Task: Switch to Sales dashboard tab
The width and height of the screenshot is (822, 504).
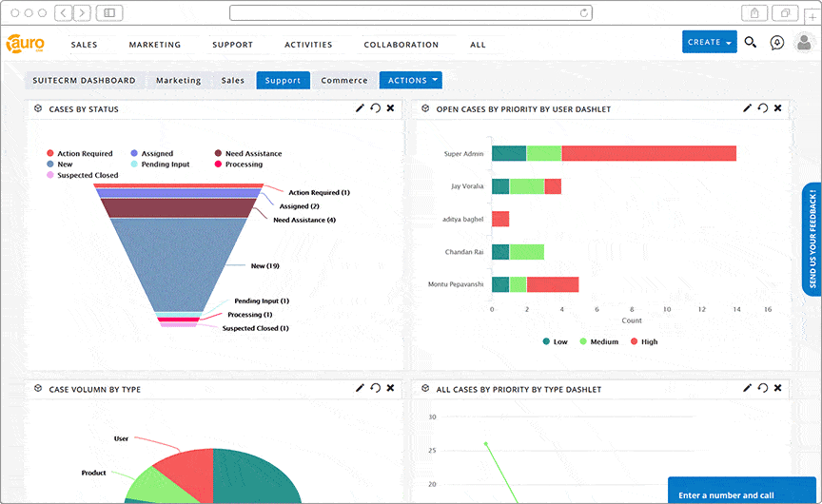Action: (x=233, y=80)
